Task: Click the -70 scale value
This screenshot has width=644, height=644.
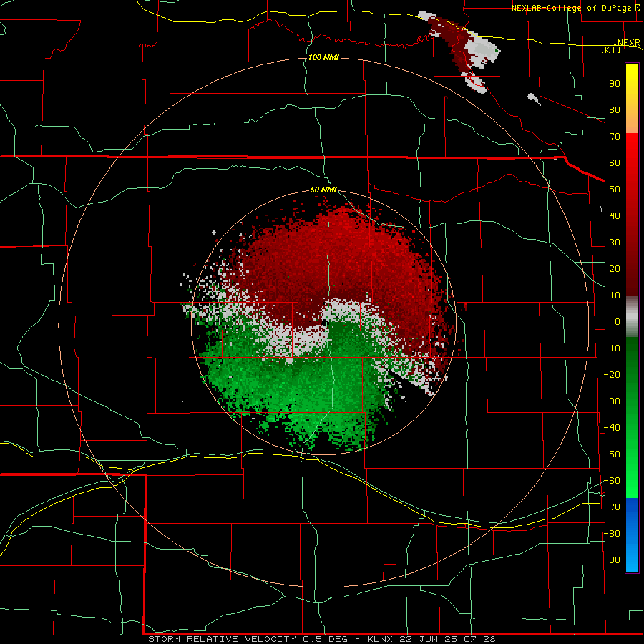Action: pos(612,507)
